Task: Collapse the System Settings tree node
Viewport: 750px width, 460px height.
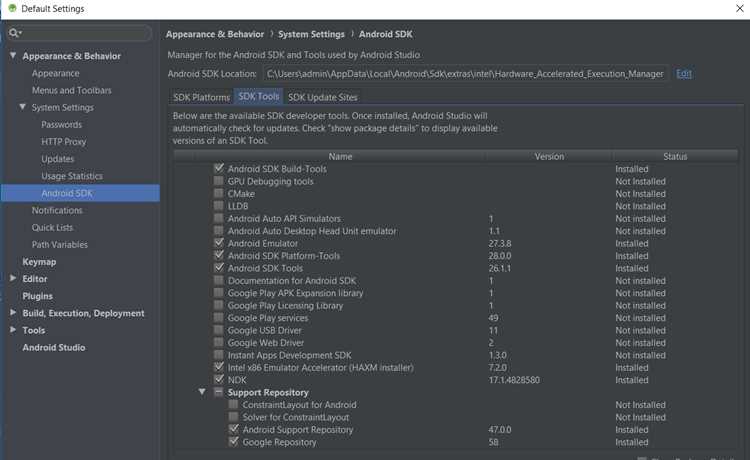Action: [x=22, y=107]
